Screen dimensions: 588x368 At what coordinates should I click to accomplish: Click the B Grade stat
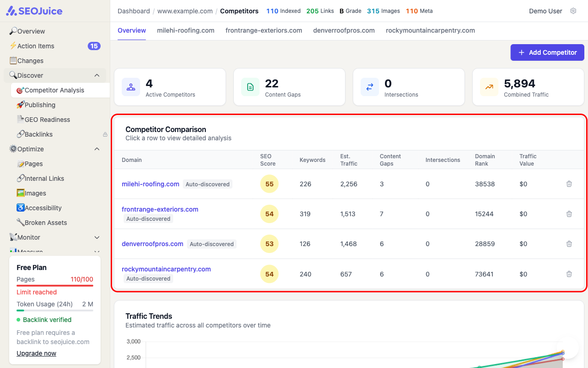(x=351, y=11)
